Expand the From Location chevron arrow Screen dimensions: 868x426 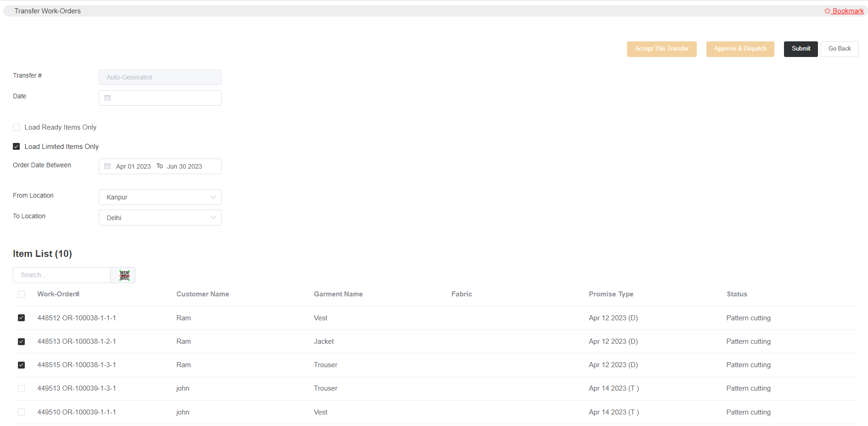click(x=213, y=197)
